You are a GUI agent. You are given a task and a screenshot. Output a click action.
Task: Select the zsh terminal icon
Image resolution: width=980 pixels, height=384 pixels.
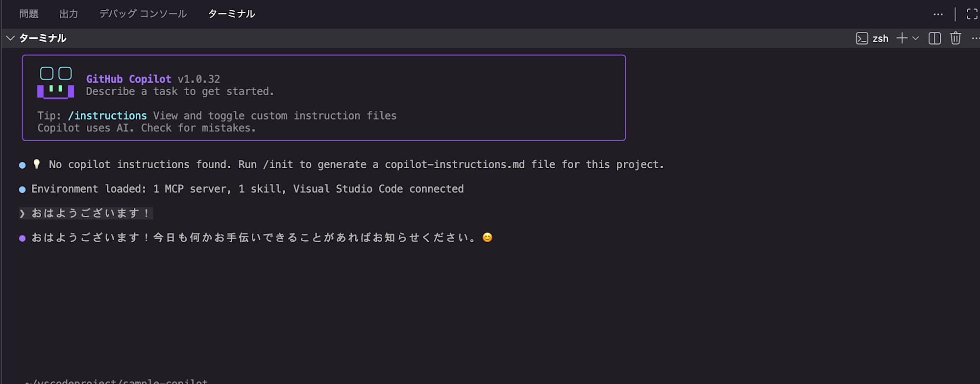coord(862,38)
